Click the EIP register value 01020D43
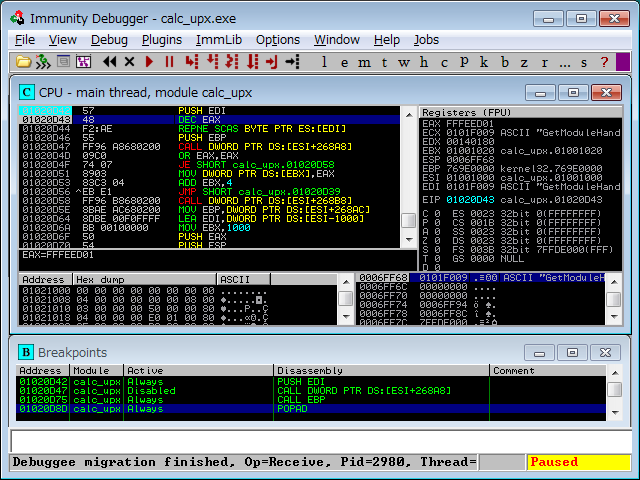640x480 pixels. (470, 200)
